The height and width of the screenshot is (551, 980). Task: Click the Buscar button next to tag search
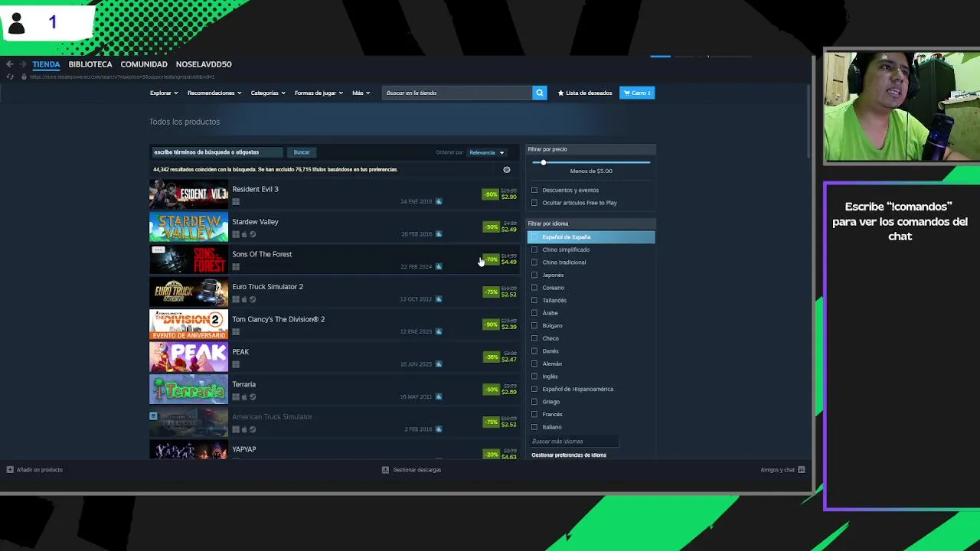coord(302,152)
